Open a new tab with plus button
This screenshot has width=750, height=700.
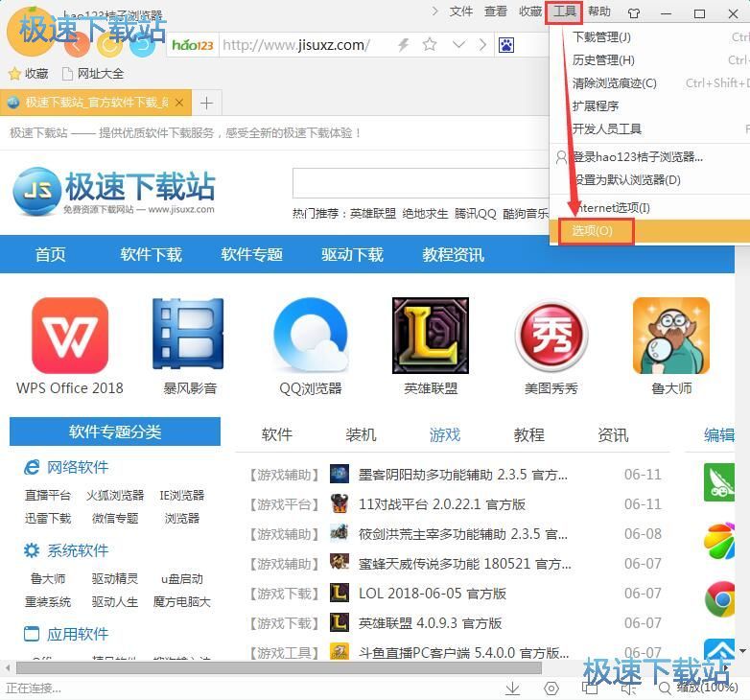coord(206,103)
